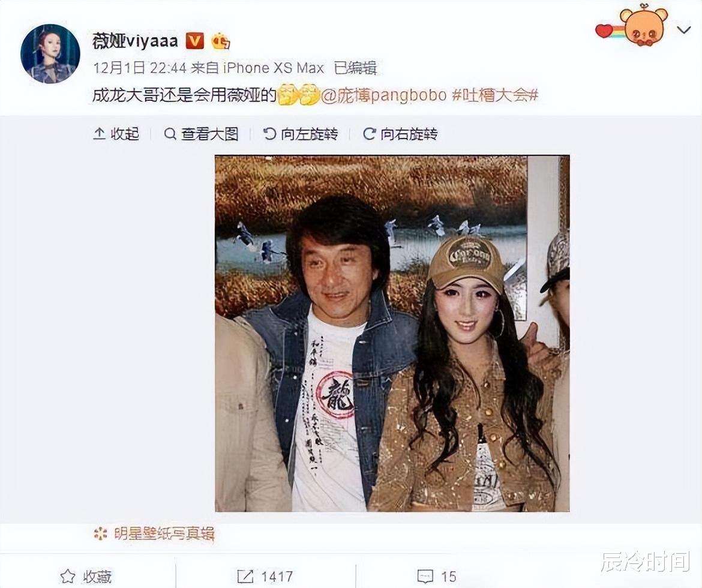
Task: Click the orange V verified badge
Action: pos(194,41)
